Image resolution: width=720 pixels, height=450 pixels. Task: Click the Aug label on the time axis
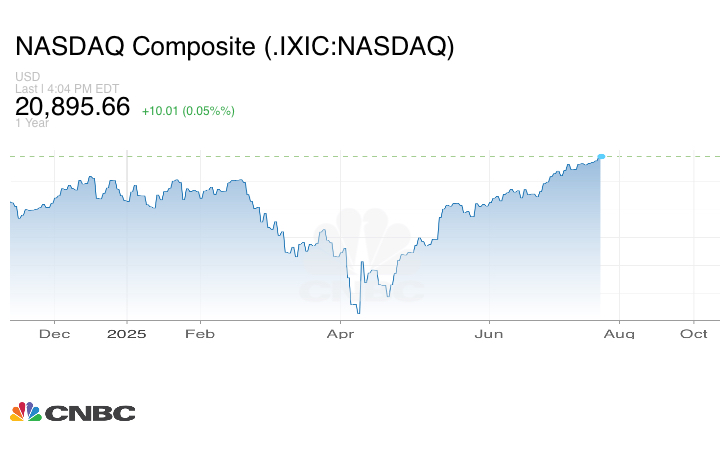619,333
